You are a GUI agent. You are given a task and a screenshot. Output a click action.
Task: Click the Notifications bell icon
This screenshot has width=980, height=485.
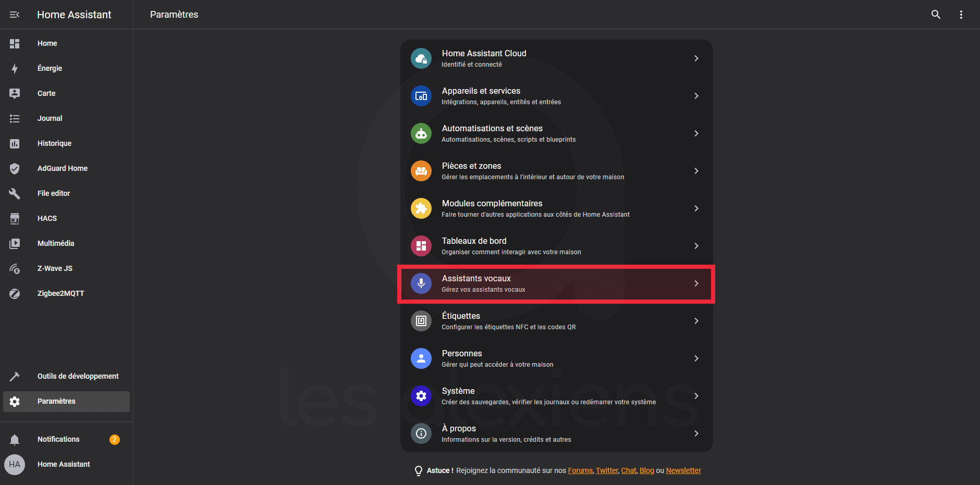(x=15, y=439)
